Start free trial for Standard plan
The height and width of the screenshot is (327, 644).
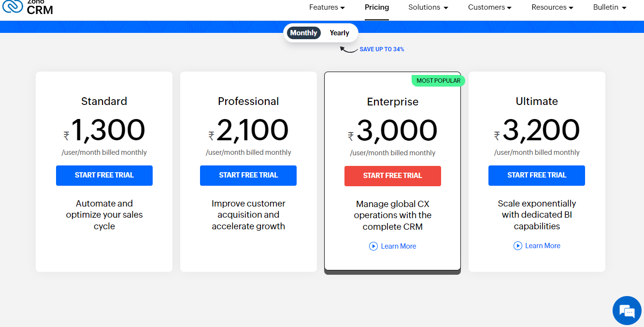point(104,176)
